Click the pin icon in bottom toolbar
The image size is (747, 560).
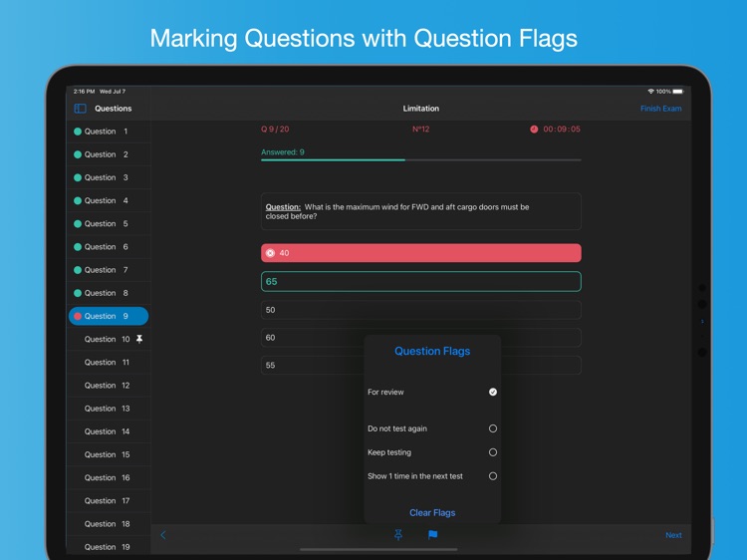click(398, 535)
